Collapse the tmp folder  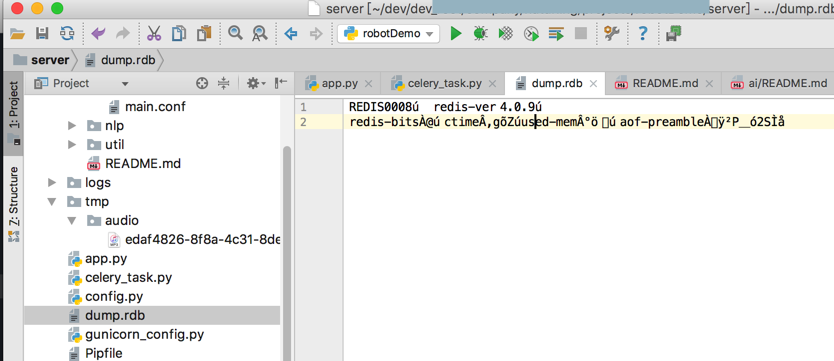click(x=52, y=202)
